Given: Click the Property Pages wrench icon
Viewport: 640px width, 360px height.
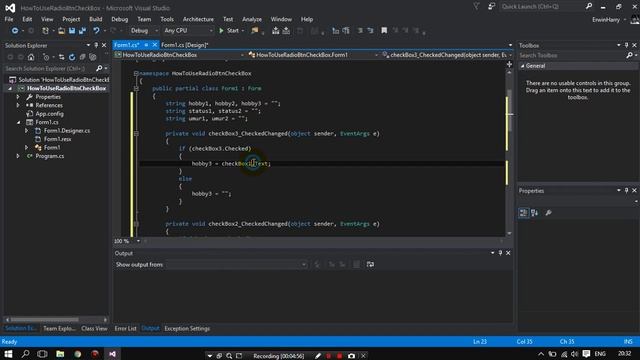Looking at the screenshot, I should (x=549, y=213).
